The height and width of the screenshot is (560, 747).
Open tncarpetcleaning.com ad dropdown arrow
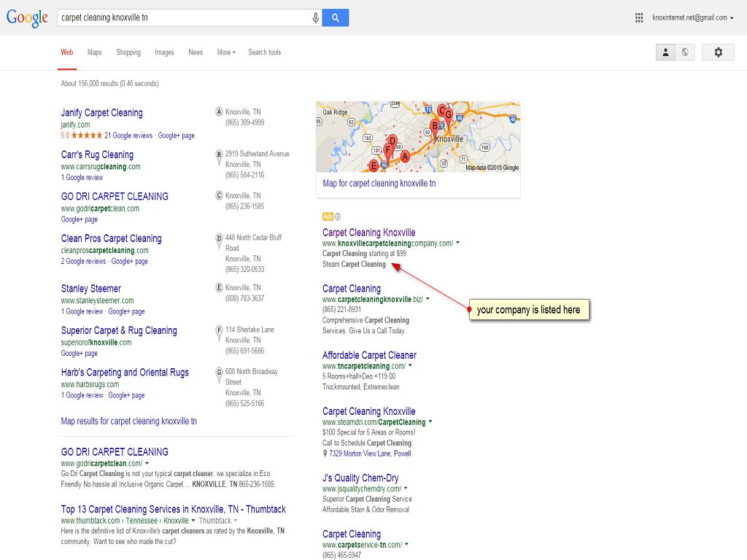(x=410, y=365)
